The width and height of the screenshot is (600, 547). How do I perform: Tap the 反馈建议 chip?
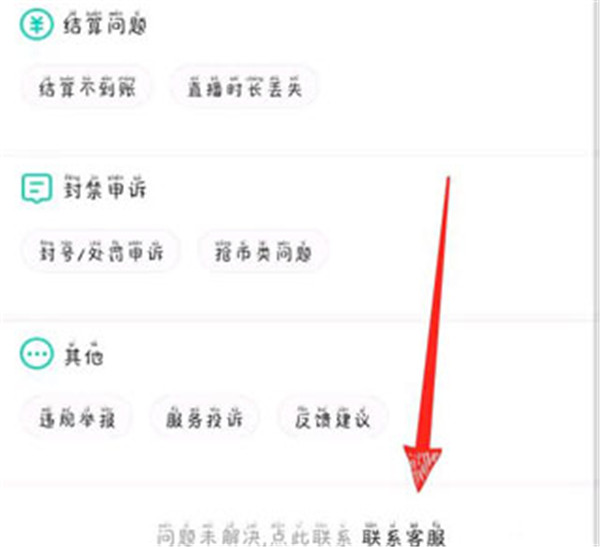click(x=332, y=418)
